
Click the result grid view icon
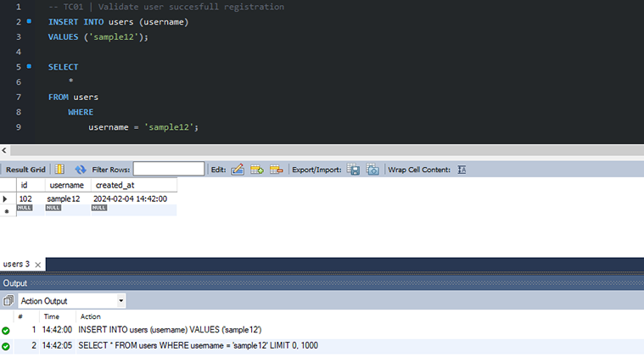[x=59, y=170]
